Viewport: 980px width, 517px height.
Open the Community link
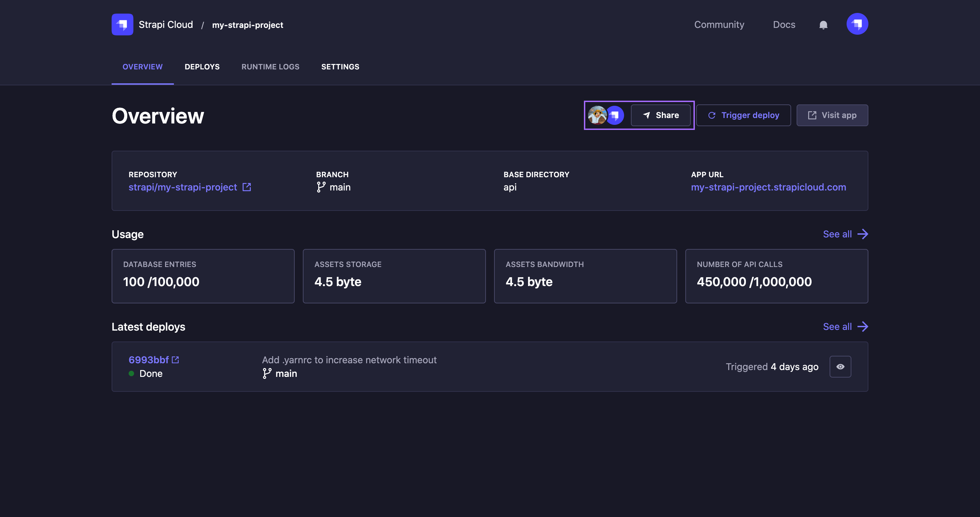(x=719, y=25)
